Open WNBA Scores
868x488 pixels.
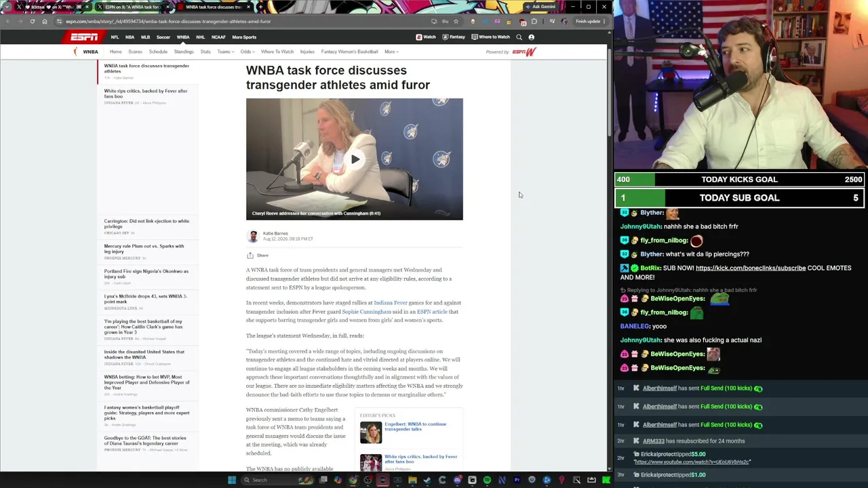click(x=135, y=52)
